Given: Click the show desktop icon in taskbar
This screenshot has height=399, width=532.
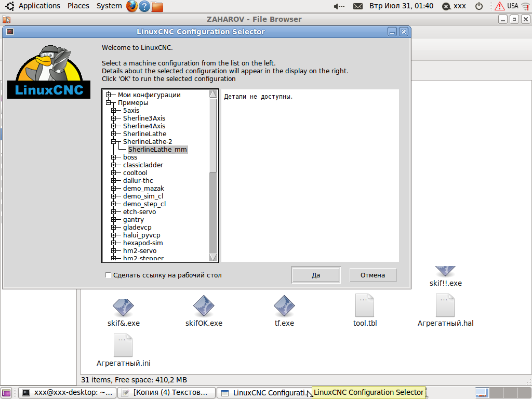Looking at the screenshot, I should point(6,393).
